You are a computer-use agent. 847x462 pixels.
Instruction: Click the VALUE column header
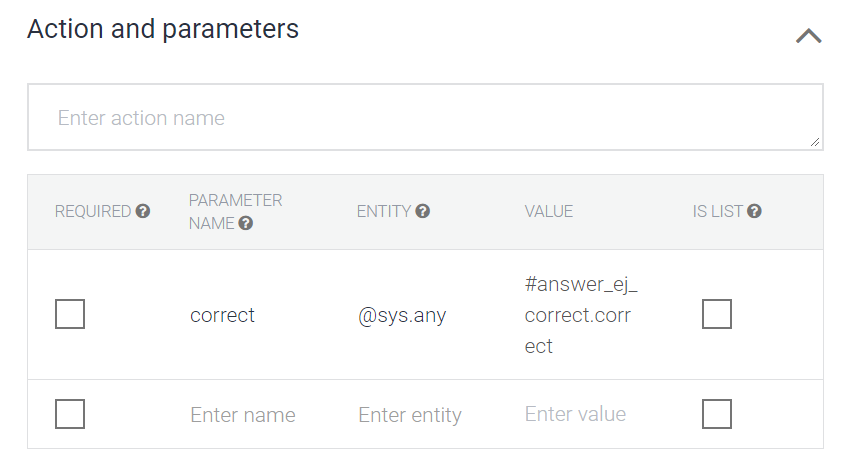pyautogui.click(x=548, y=212)
